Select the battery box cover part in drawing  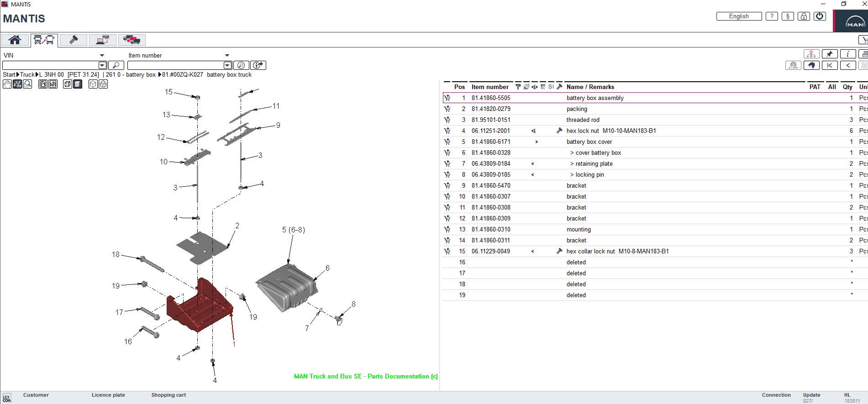pos(287,288)
